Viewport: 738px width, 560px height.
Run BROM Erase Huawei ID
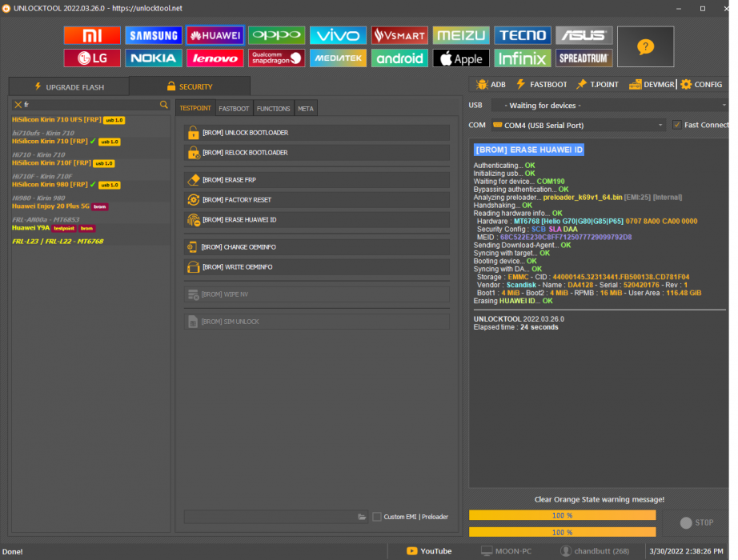(317, 220)
